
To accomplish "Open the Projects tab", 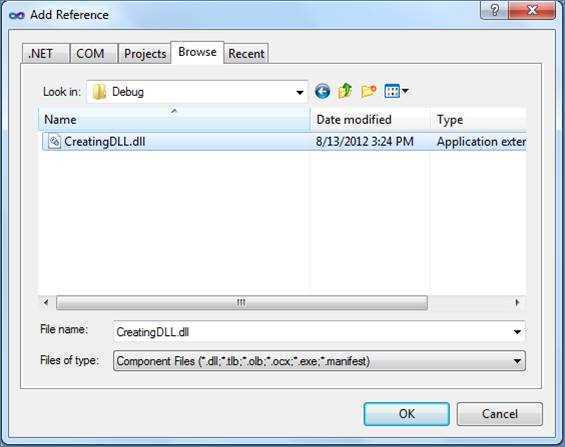I will (144, 54).
